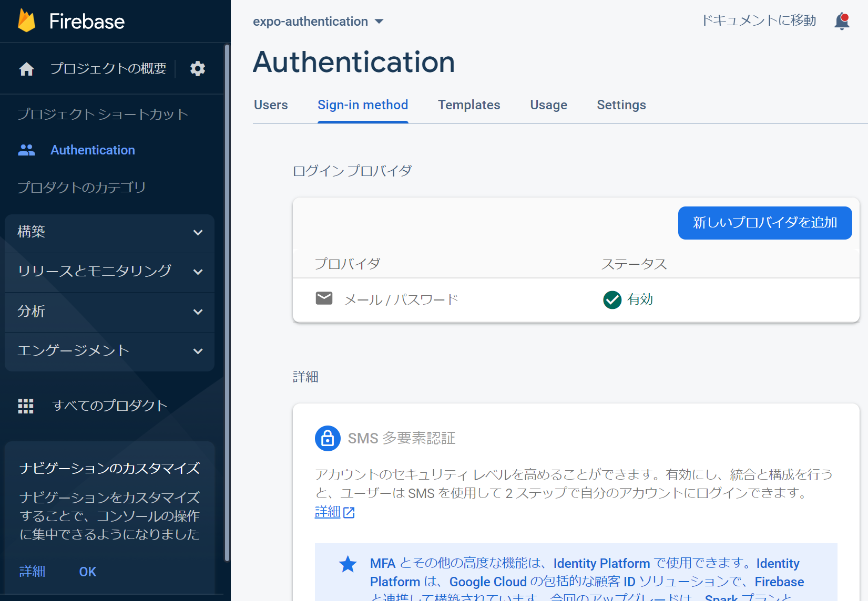Select Authentication in the sidebar
This screenshot has height=601, width=868.
(x=93, y=150)
